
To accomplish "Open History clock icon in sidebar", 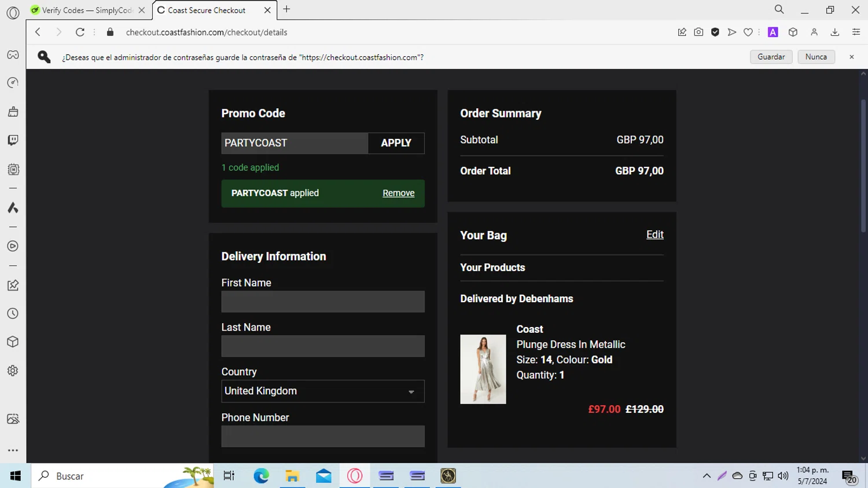I will tap(13, 314).
